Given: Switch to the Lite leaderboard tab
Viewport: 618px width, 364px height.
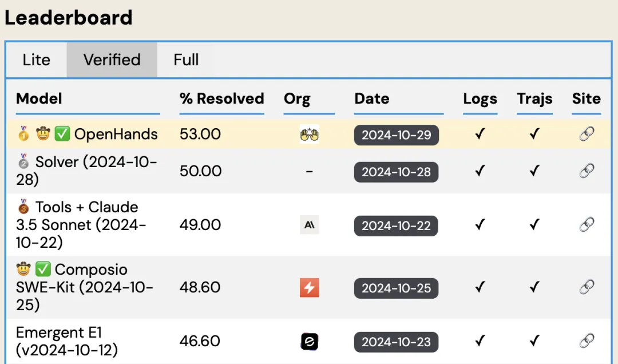Looking at the screenshot, I should pyautogui.click(x=36, y=60).
